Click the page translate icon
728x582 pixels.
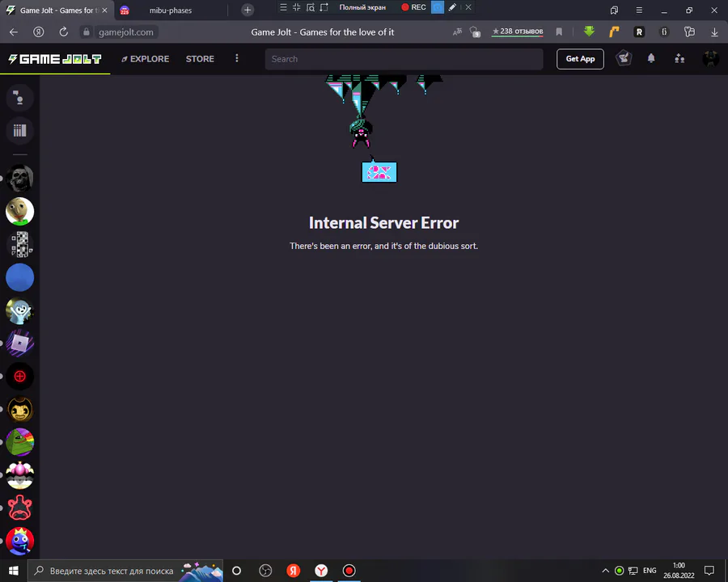[x=457, y=32]
